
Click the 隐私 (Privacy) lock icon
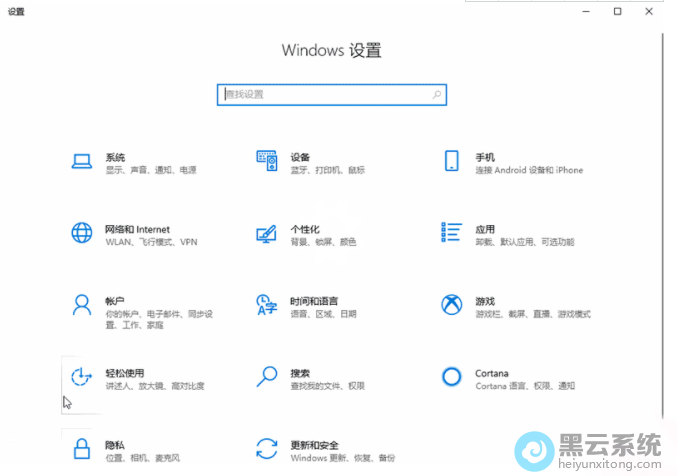pos(81,448)
